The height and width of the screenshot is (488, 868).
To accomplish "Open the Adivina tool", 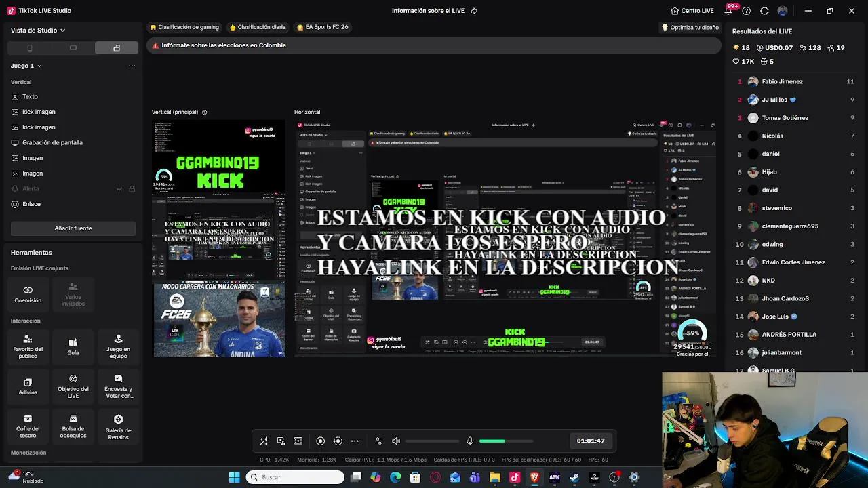I will [28, 386].
